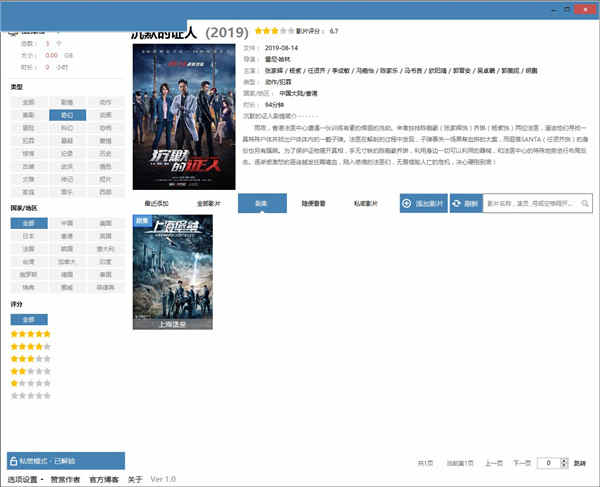The image size is (600, 487).
Task: Select the 历史 genre filter
Action: [x=106, y=153]
